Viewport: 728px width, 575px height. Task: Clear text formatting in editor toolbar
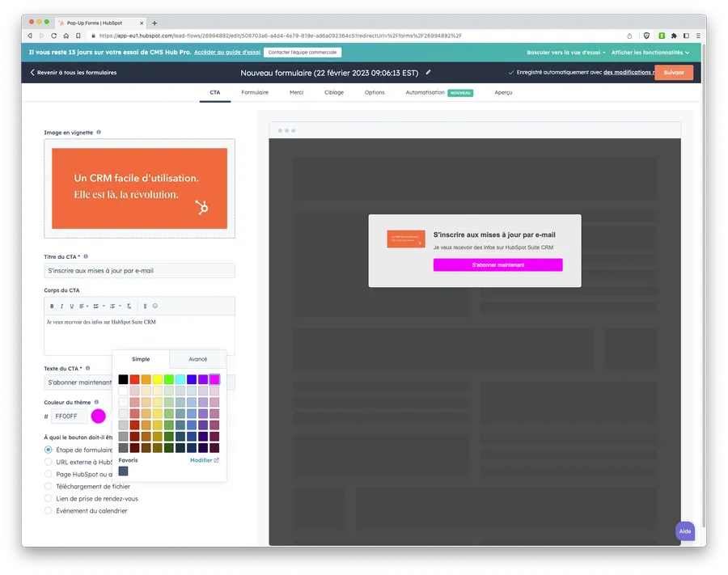point(129,307)
